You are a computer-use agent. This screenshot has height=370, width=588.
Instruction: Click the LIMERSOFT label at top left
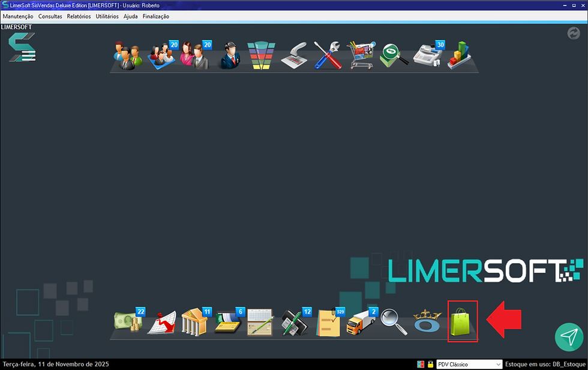(x=17, y=27)
